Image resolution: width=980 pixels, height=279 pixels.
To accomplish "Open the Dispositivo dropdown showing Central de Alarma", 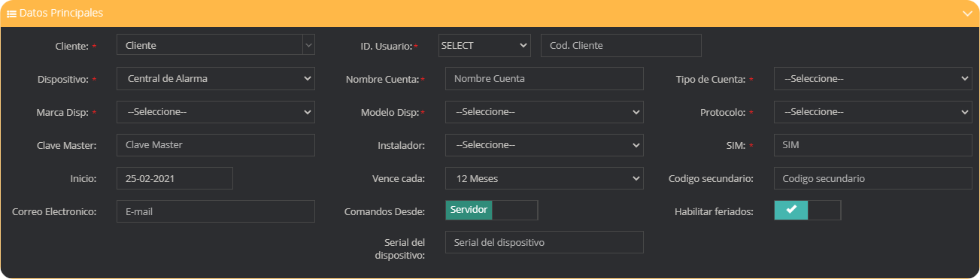I will (x=216, y=78).
